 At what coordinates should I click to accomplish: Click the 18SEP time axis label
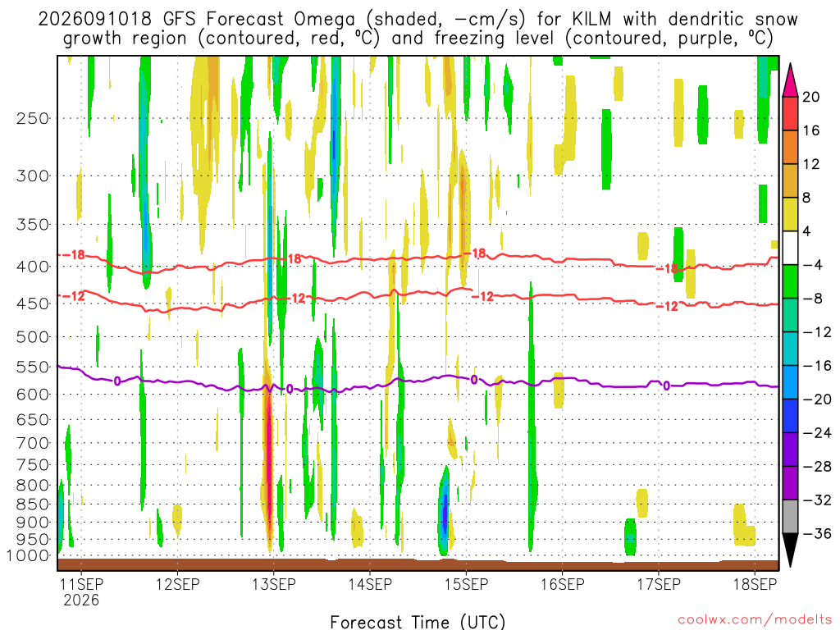click(x=755, y=584)
